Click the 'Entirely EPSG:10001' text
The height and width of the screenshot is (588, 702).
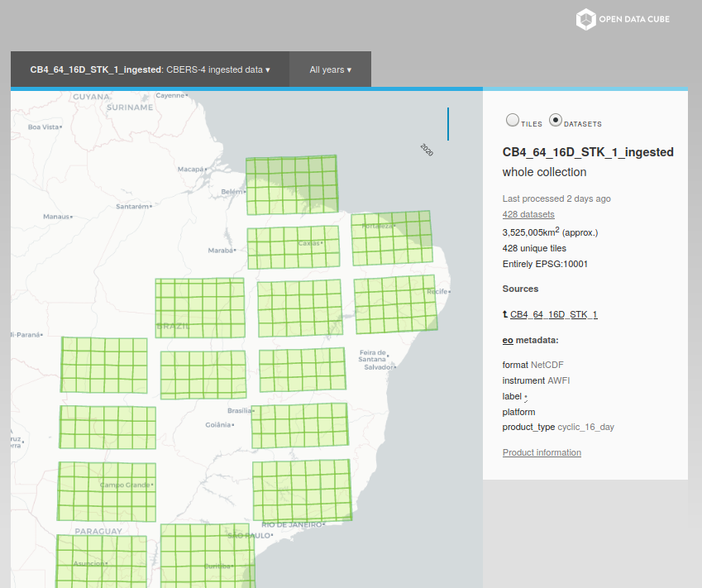point(545,264)
